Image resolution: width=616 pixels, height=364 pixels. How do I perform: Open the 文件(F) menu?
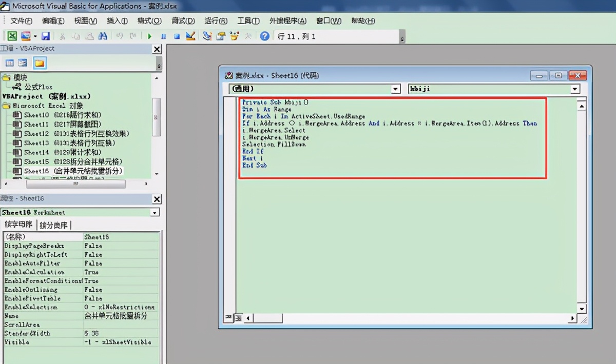coord(21,21)
